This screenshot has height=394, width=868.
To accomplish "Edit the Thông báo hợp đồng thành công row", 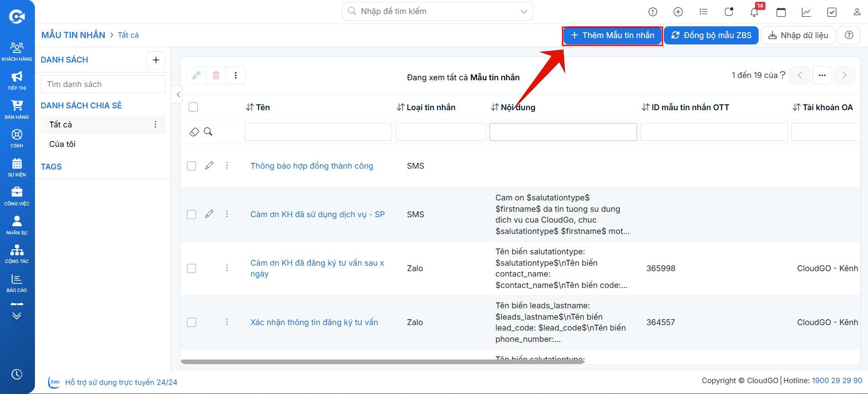I will [x=209, y=165].
